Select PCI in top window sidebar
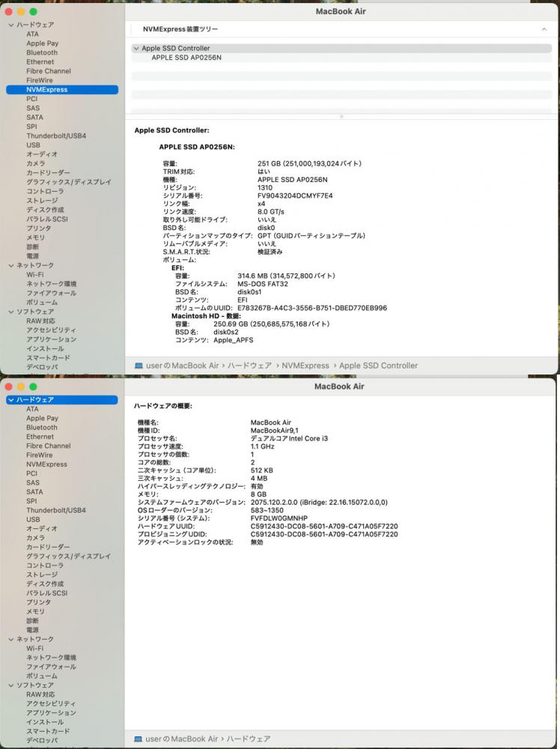This screenshot has width=560, height=749. 32,99
